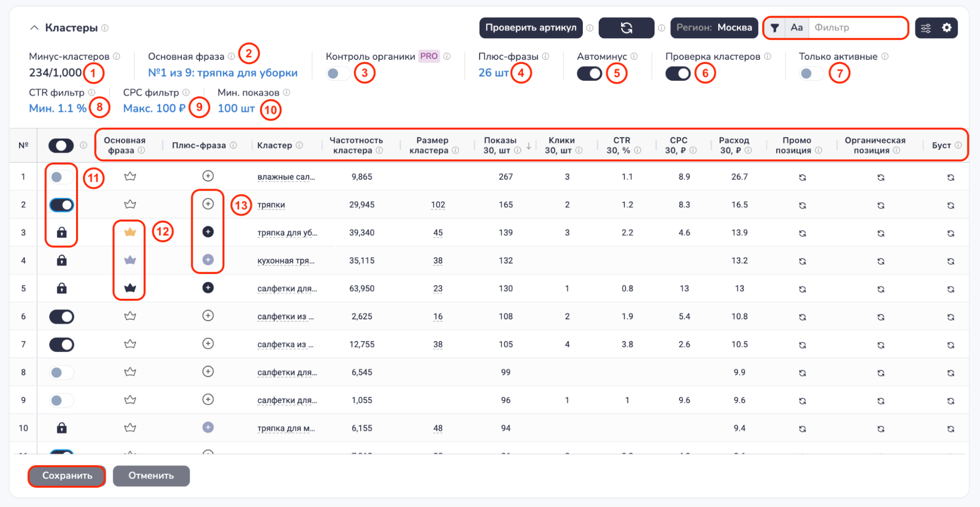Sort by the Показы 30, шт column
980x507 pixels.
[501, 145]
